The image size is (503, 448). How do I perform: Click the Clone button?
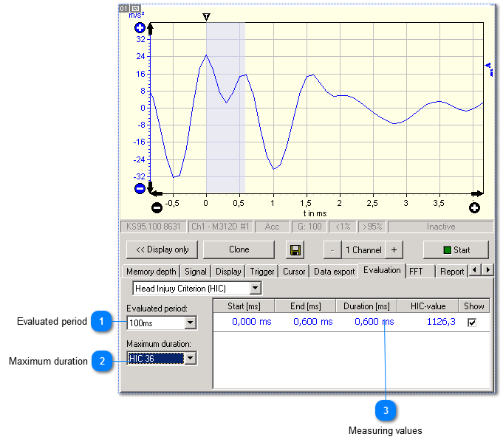239,249
